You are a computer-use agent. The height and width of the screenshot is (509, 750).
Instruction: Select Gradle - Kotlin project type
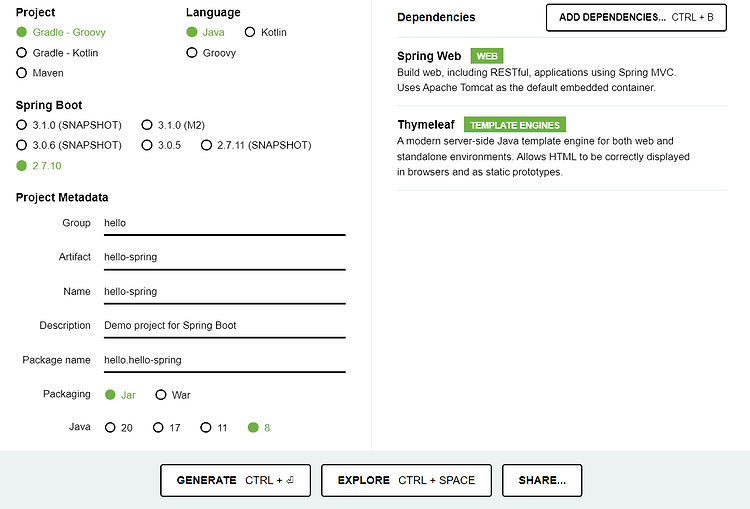[22, 52]
